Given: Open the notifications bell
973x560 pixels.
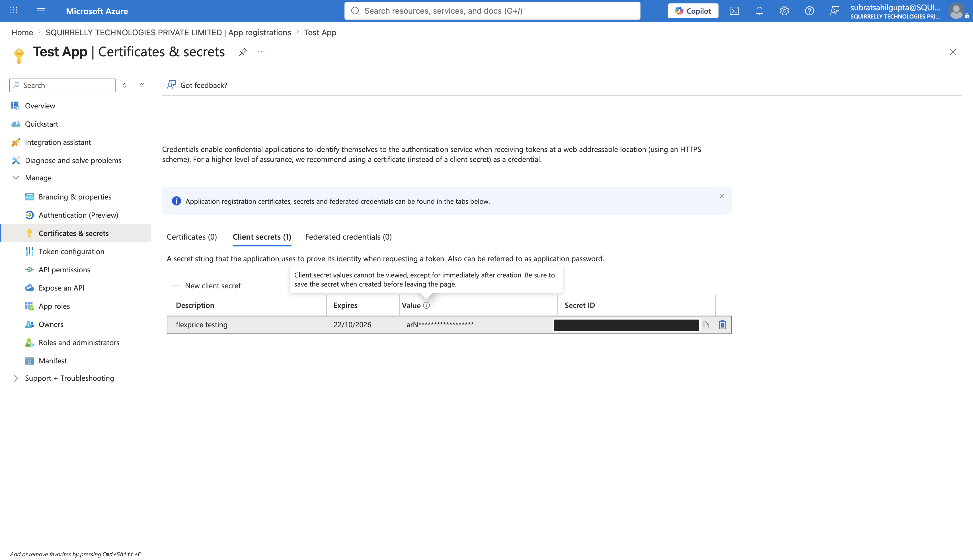Looking at the screenshot, I should click(759, 11).
